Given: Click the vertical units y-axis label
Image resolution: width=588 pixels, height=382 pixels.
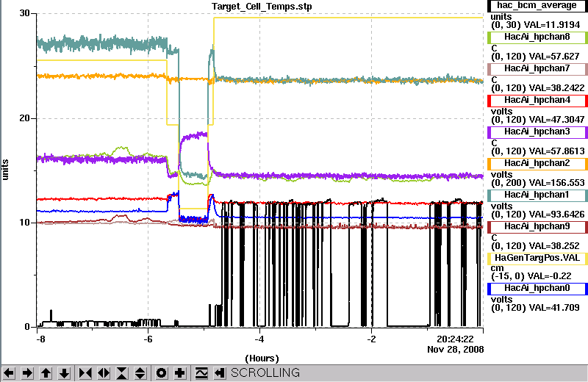Looking at the screenshot, I should coord(5,170).
